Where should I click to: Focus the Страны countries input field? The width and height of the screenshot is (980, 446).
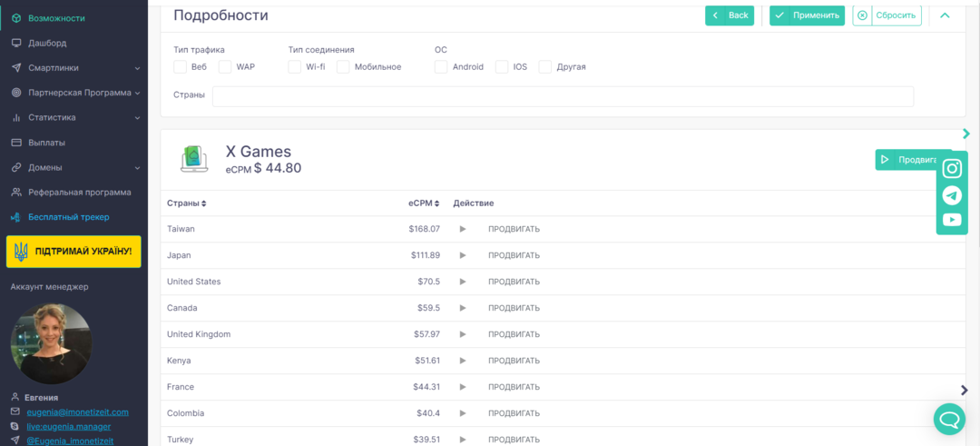(563, 96)
